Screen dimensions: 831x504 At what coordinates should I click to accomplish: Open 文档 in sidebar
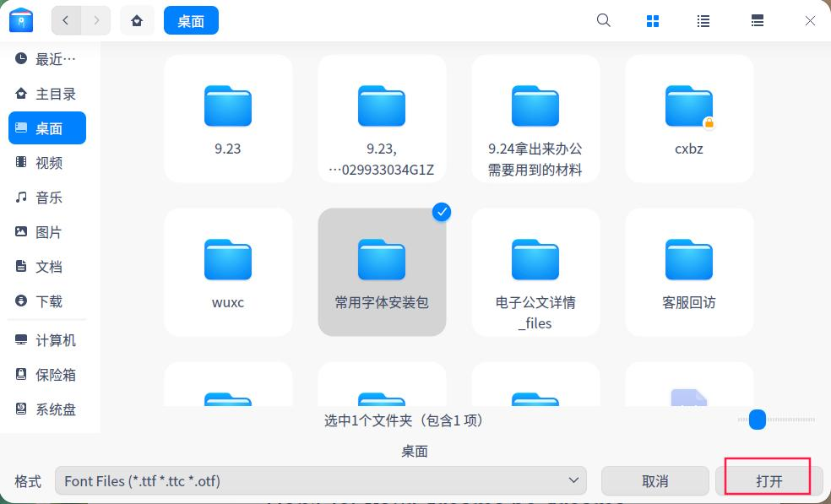(46, 267)
